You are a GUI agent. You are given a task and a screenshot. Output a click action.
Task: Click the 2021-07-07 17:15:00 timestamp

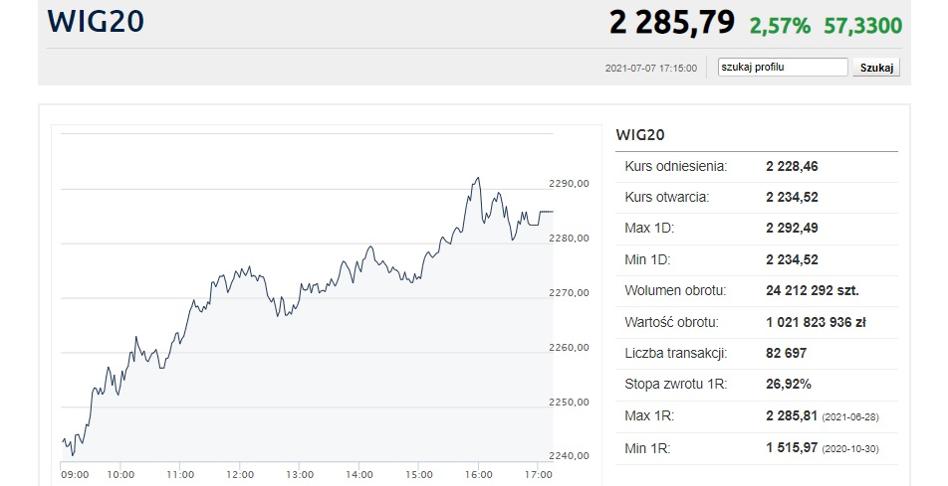pyautogui.click(x=651, y=68)
